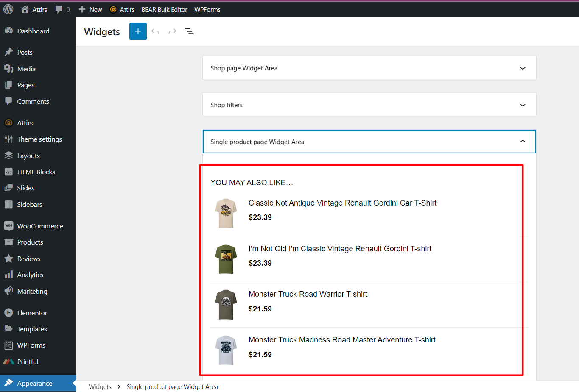Click the Comments bubble icon in sidebar
Screen dimensions: 579x392
point(8,101)
